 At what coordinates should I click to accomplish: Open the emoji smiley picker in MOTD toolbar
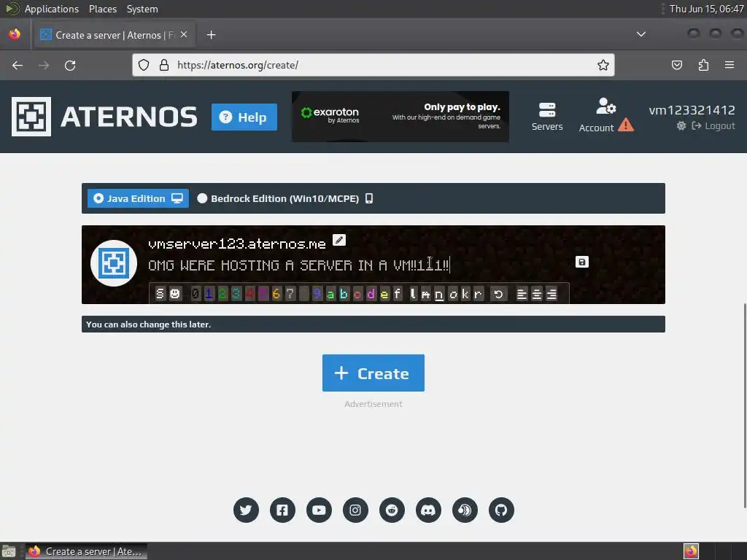(x=175, y=294)
